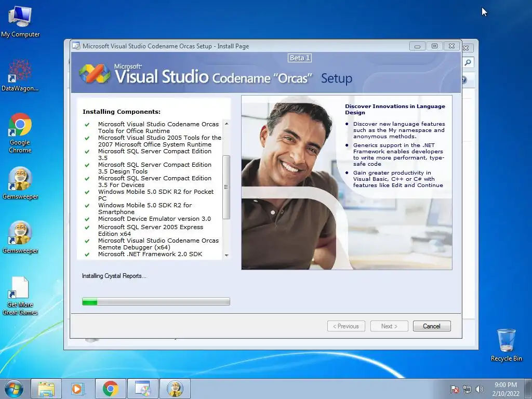Image resolution: width=532 pixels, height=399 pixels.
Task: Open the Windows Start menu
Action: (x=14, y=389)
